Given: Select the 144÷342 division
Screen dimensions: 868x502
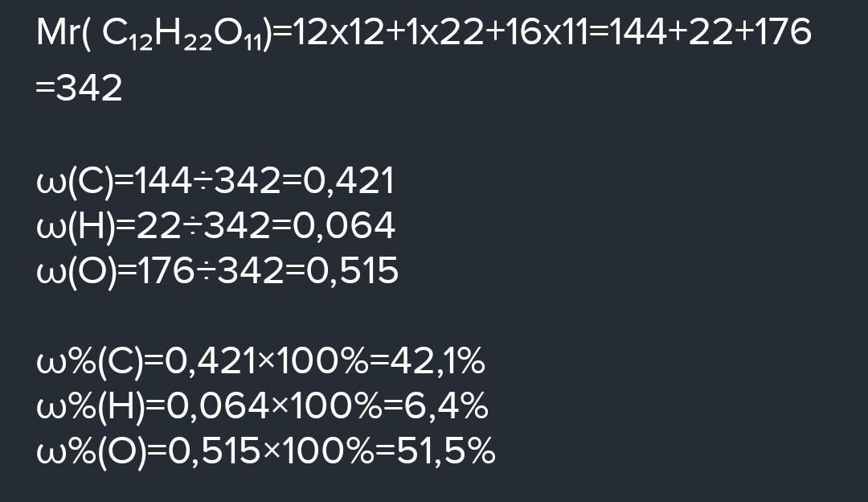Looking at the screenshot, I should point(207,181).
